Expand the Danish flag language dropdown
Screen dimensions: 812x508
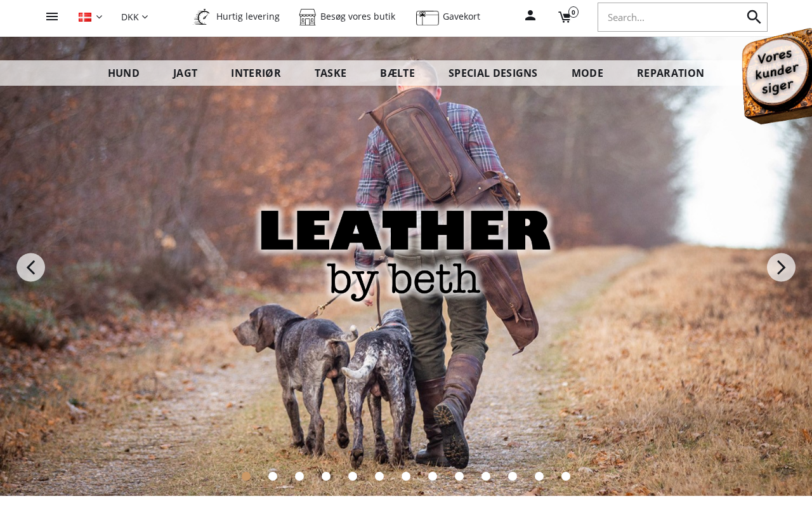point(90,17)
